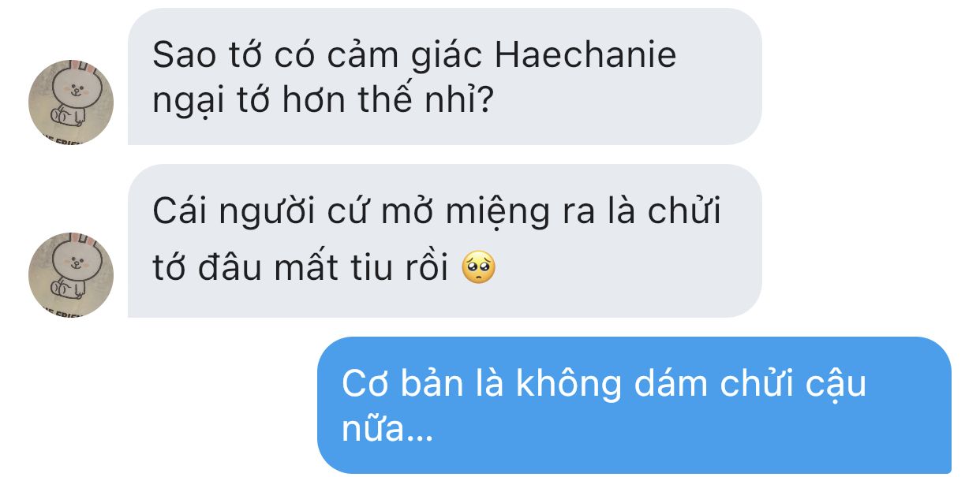
Task: Open the top bunny avatar profile
Action: [x=71, y=102]
